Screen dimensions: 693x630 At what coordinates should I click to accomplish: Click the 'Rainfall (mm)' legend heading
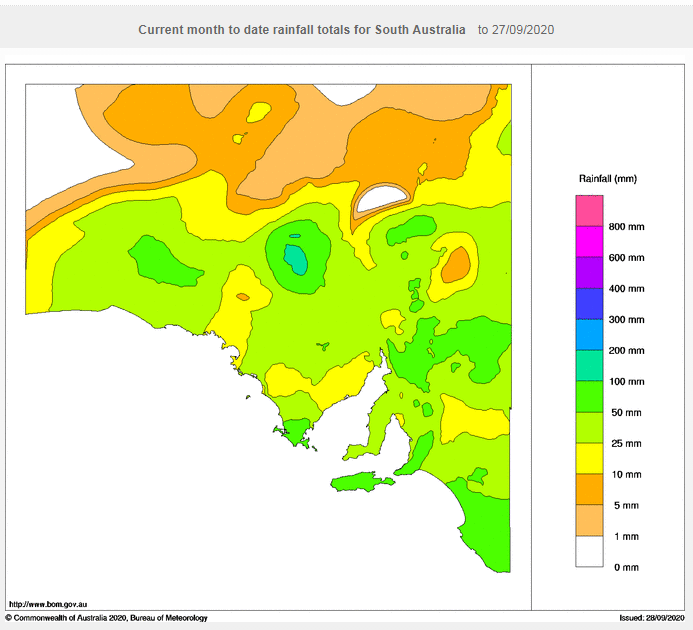(x=608, y=179)
